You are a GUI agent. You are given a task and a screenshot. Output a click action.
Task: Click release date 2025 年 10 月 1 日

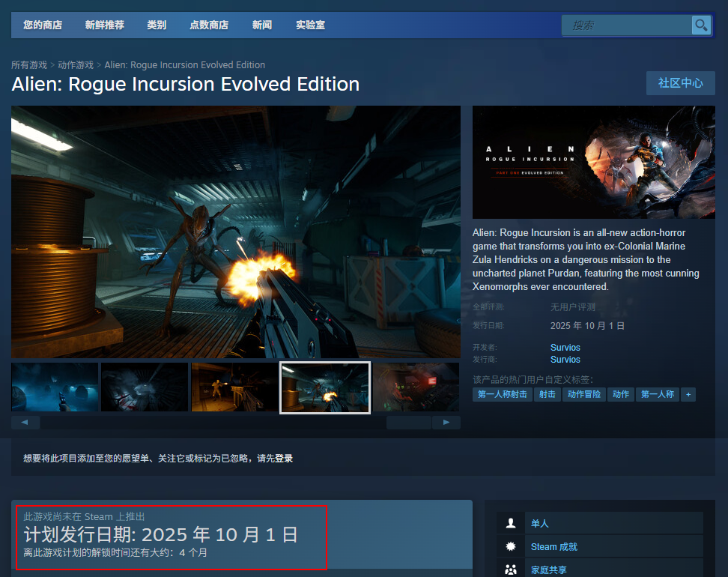(x=587, y=326)
